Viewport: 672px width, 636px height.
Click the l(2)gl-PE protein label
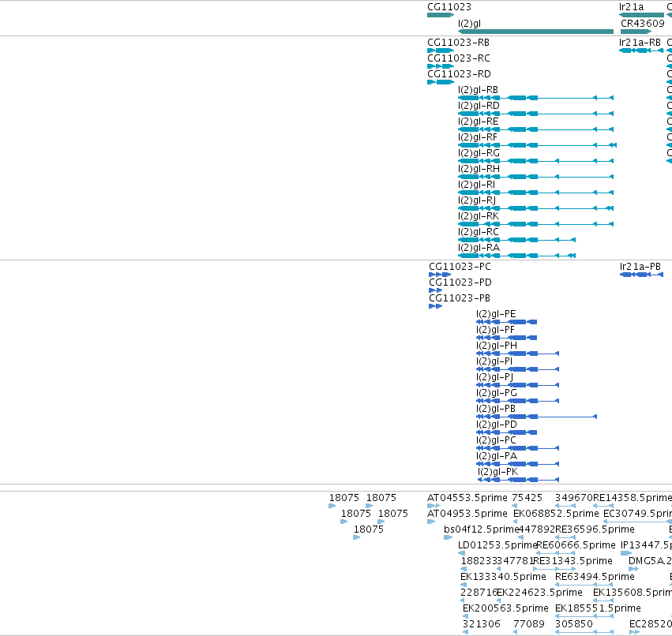tap(496, 314)
